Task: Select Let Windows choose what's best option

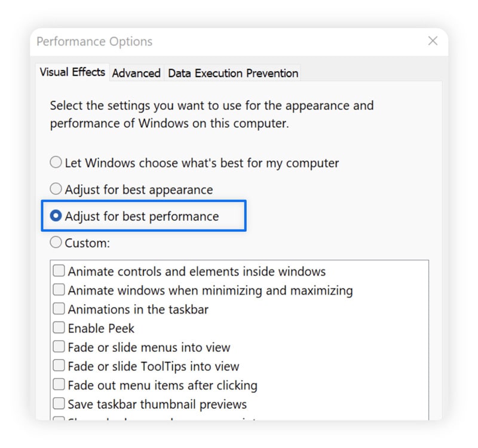Action: tap(56, 162)
